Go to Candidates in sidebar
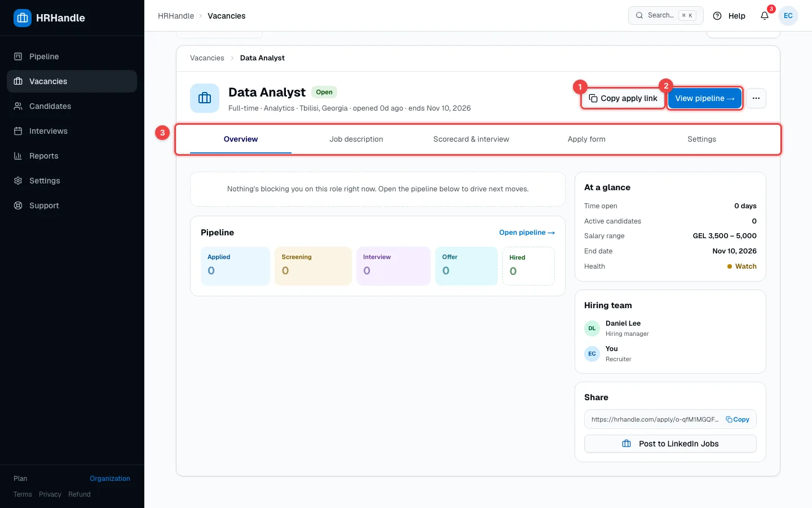 pyautogui.click(x=72, y=106)
